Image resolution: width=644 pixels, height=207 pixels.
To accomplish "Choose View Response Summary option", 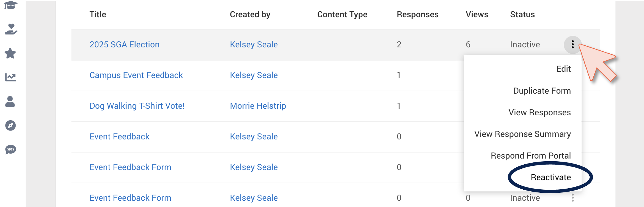I will click(522, 134).
